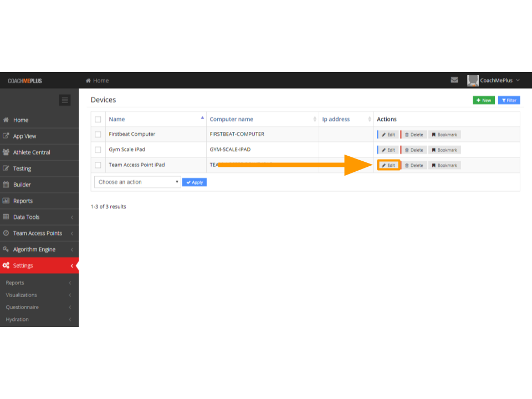Sort by Computer name column header
The height and width of the screenshot is (399, 532).
pos(232,119)
